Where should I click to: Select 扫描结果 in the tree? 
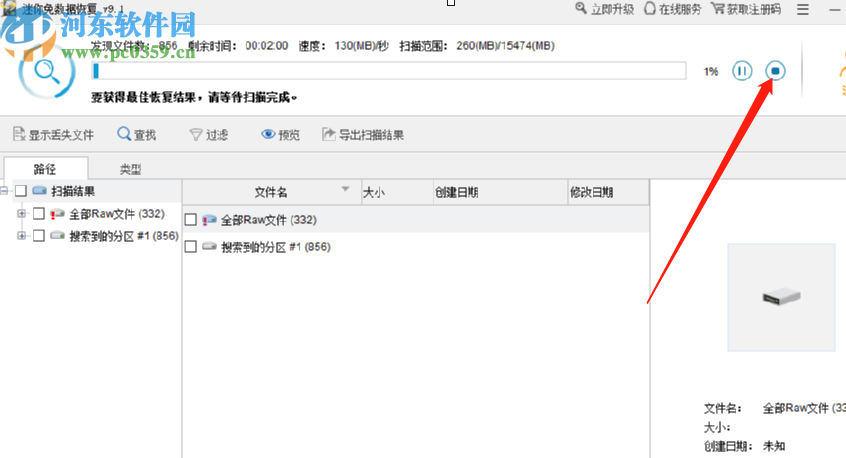(x=73, y=191)
